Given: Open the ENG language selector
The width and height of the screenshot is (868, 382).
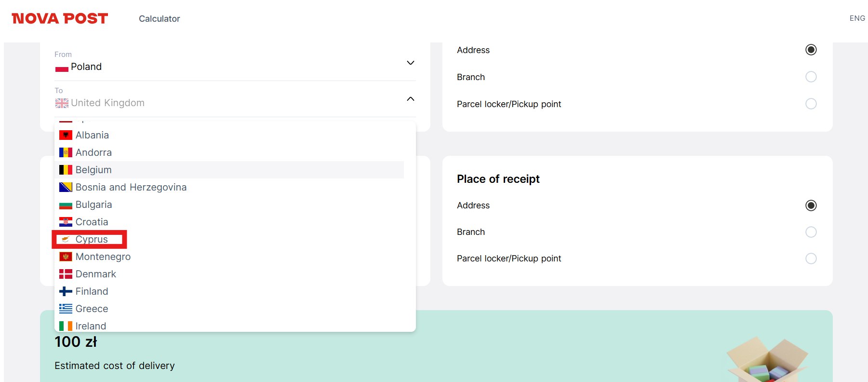Looking at the screenshot, I should click(x=857, y=18).
